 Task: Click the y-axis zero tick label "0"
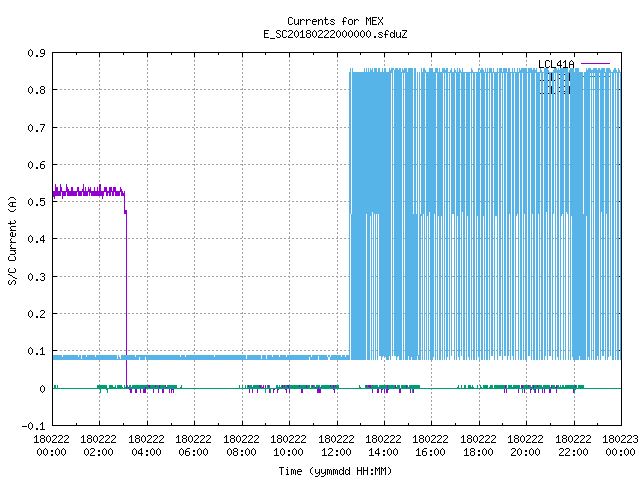pyautogui.click(x=42, y=389)
